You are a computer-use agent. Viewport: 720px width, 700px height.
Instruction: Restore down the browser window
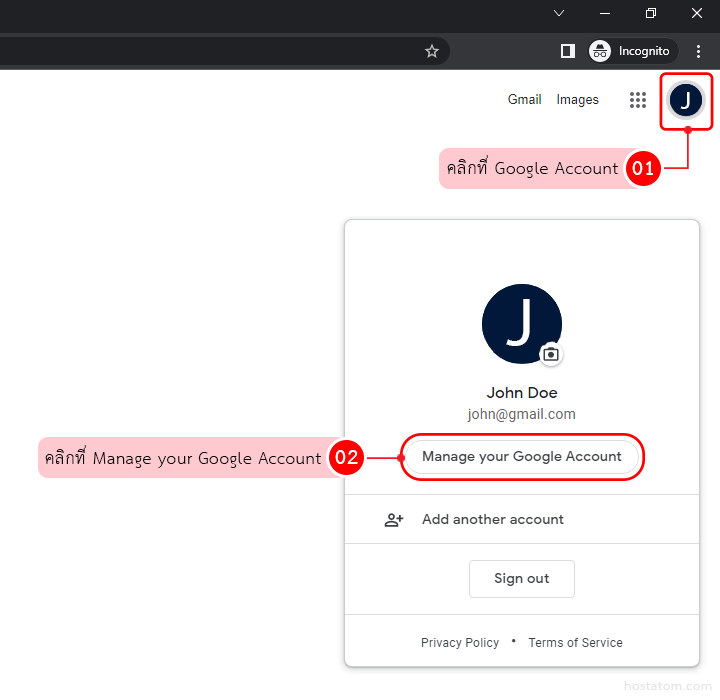651,13
